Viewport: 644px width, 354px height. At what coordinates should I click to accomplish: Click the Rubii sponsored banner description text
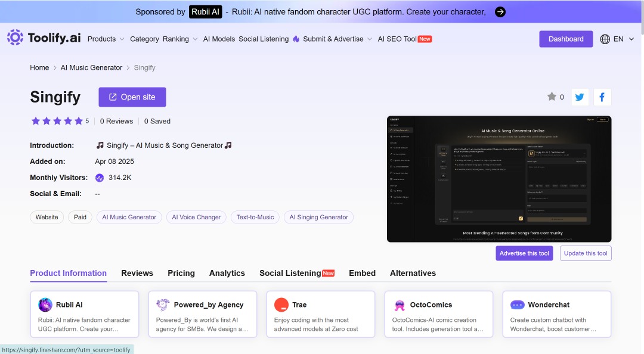click(x=358, y=12)
